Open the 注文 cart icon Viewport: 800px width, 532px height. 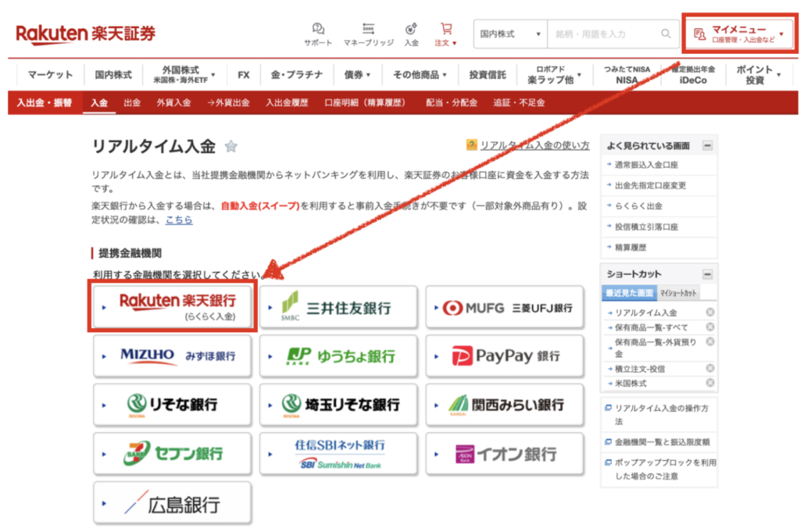pos(446,34)
